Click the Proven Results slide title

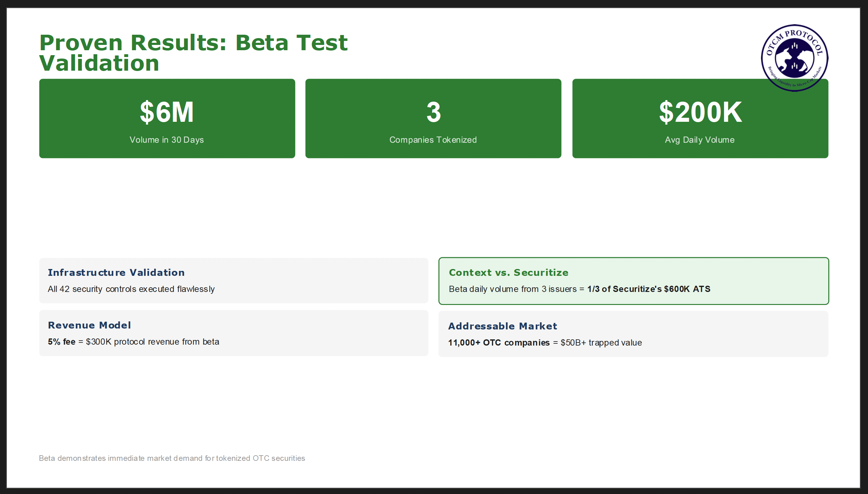click(x=193, y=53)
